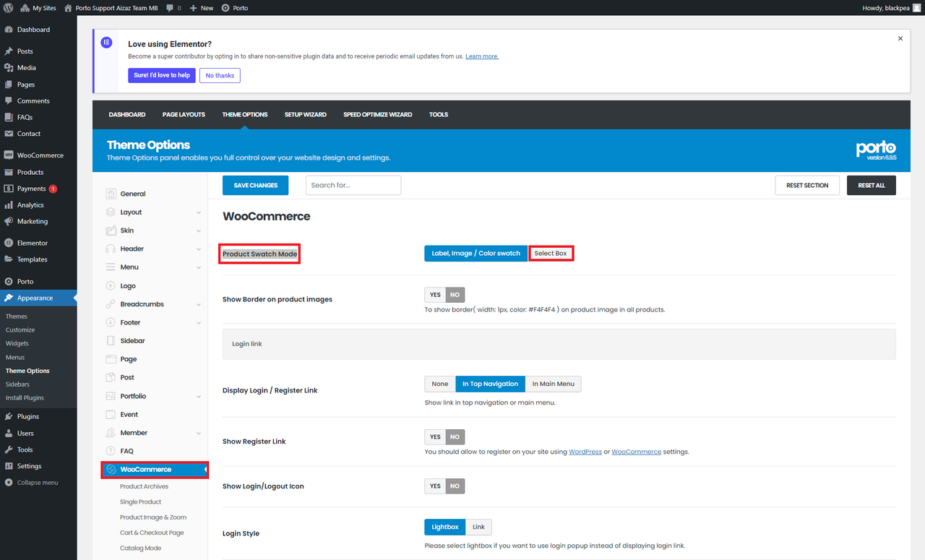The width and height of the screenshot is (925, 560).
Task: Open WordPress link under Show Register Link
Action: (585, 452)
